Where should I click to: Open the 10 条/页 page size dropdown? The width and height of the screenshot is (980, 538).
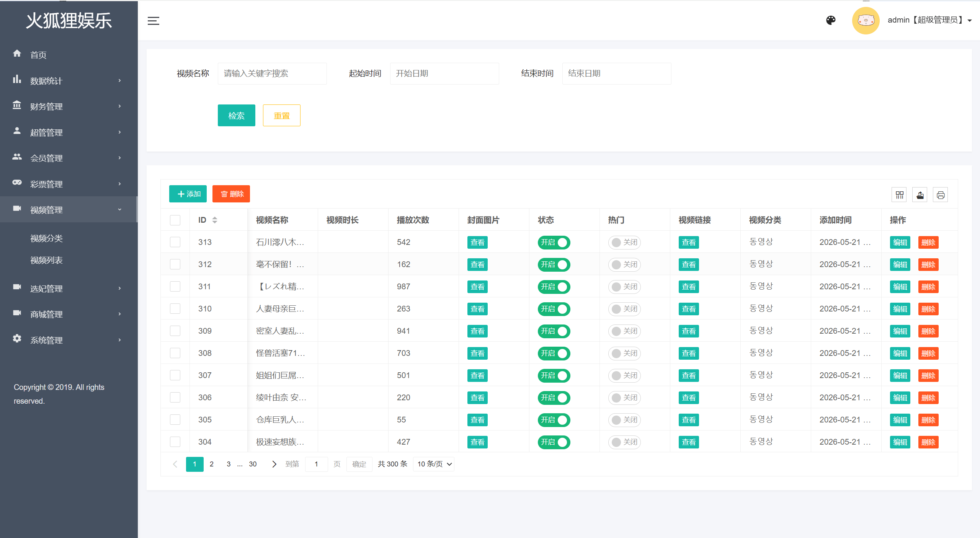434,464
